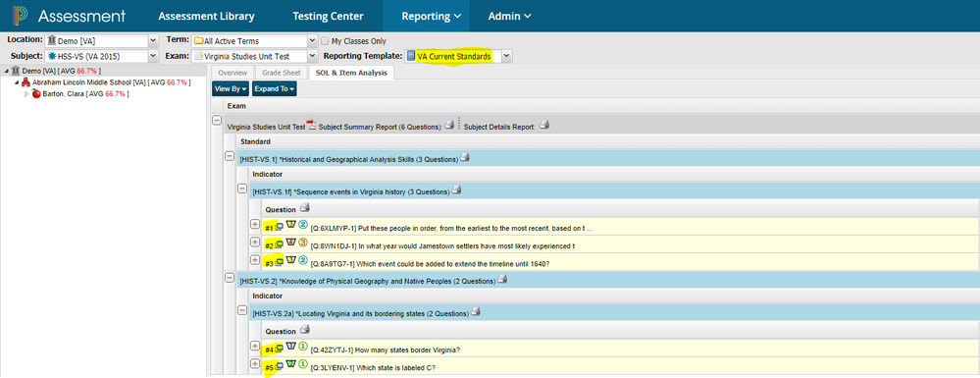Open question preview icon for question #1
The height and width of the screenshot is (378, 980).
pos(280,226)
